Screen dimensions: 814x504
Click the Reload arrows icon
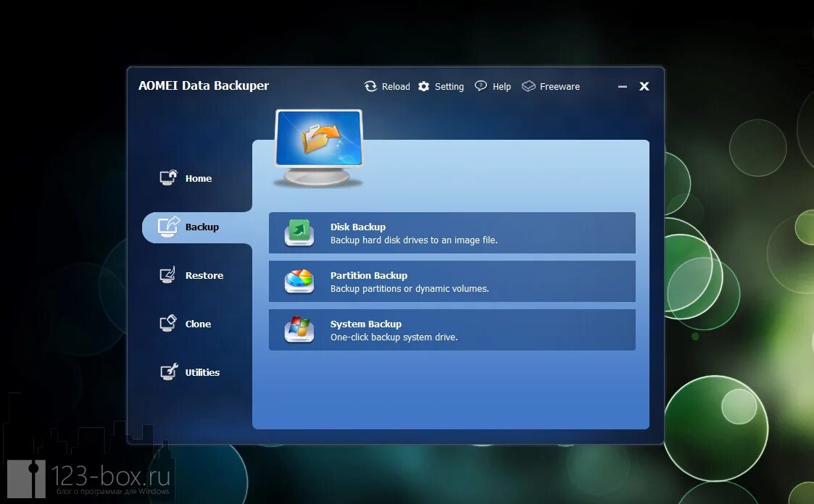point(370,86)
